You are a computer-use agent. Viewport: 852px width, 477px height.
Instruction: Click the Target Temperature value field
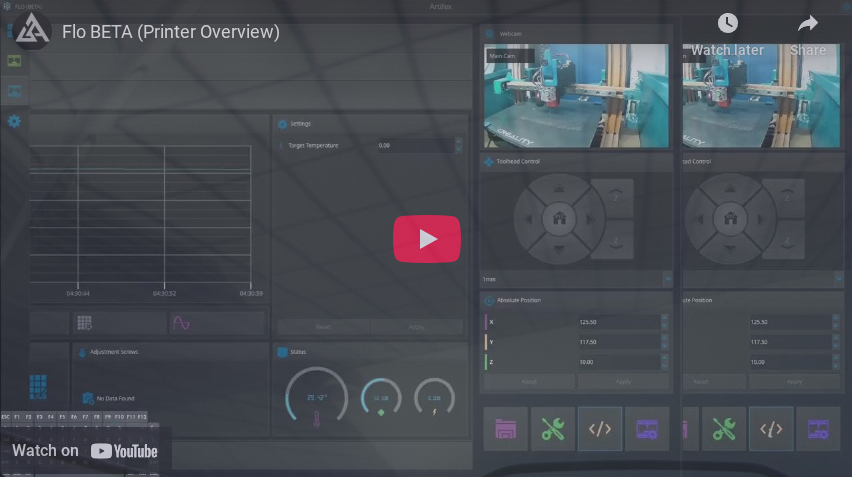coord(414,145)
